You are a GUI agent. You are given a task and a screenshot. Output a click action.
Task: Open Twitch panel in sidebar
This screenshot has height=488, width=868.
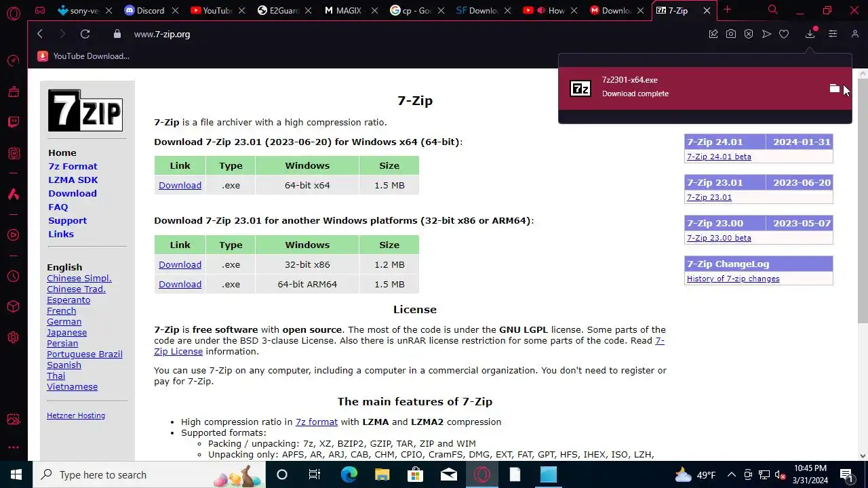point(14,122)
